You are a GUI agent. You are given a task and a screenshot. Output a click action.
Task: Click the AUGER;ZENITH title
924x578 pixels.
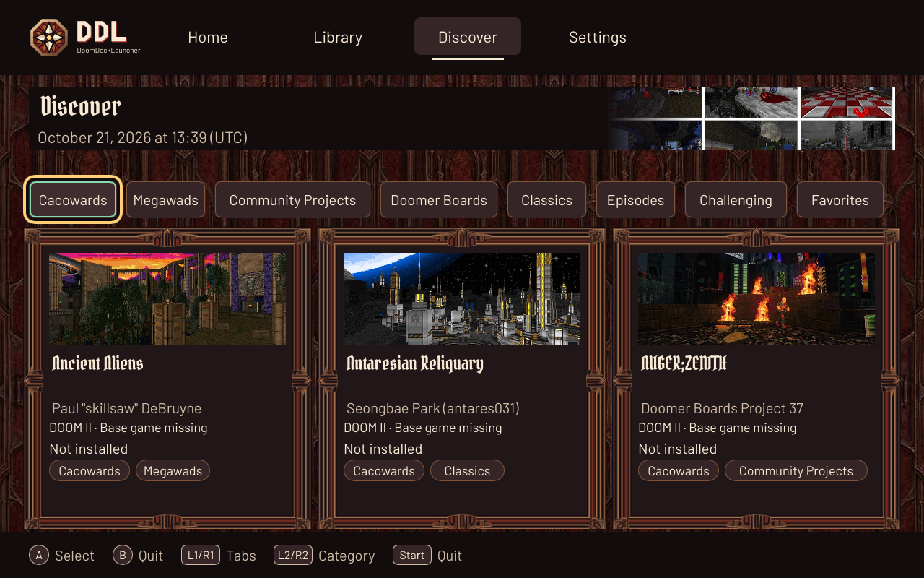tap(684, 363)
